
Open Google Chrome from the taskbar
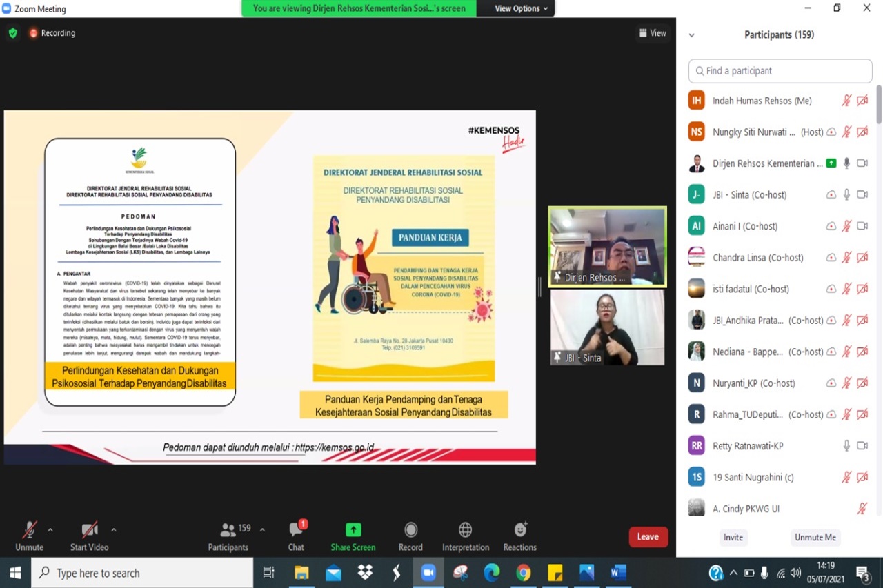[524, 573]
